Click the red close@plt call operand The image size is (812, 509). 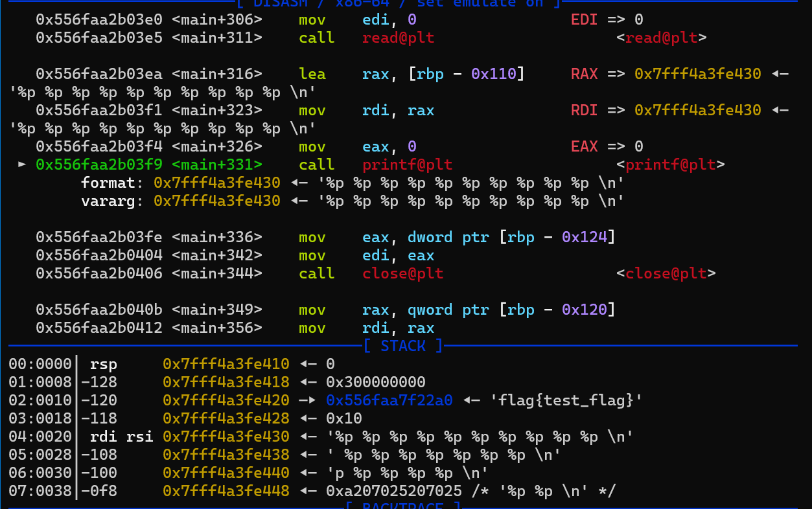click(x=402, y=273)
